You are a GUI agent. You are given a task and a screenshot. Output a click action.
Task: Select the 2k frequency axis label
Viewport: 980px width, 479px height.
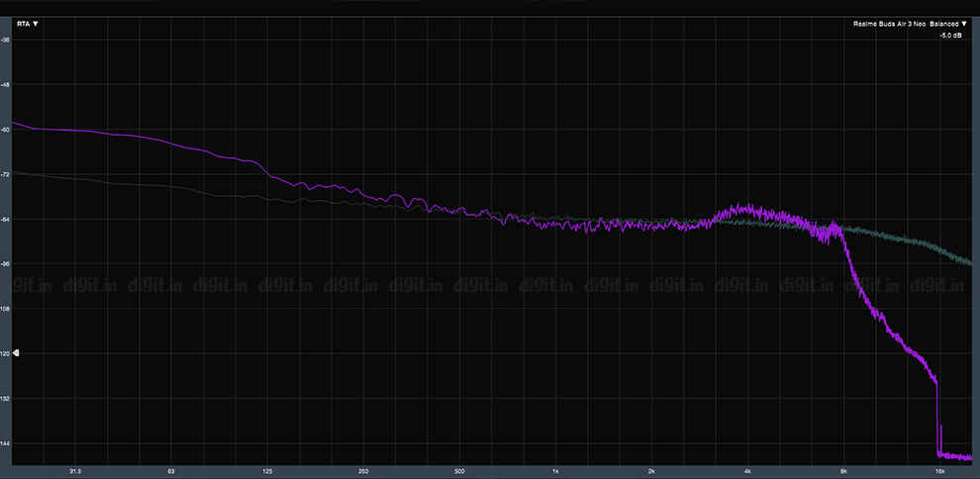click(651, 470)
